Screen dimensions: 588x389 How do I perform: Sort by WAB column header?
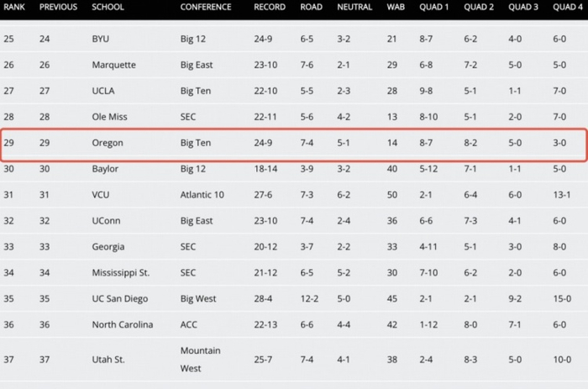click(394, 8)
